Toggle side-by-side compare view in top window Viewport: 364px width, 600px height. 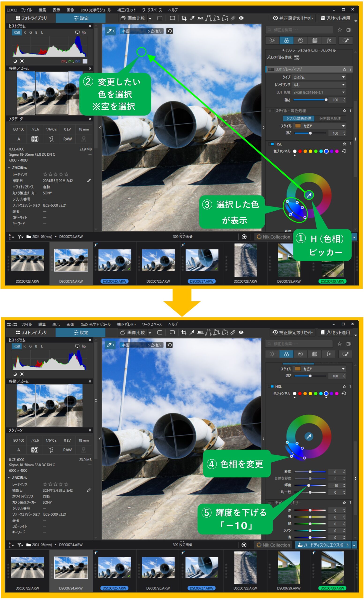[x=160, y=18]
